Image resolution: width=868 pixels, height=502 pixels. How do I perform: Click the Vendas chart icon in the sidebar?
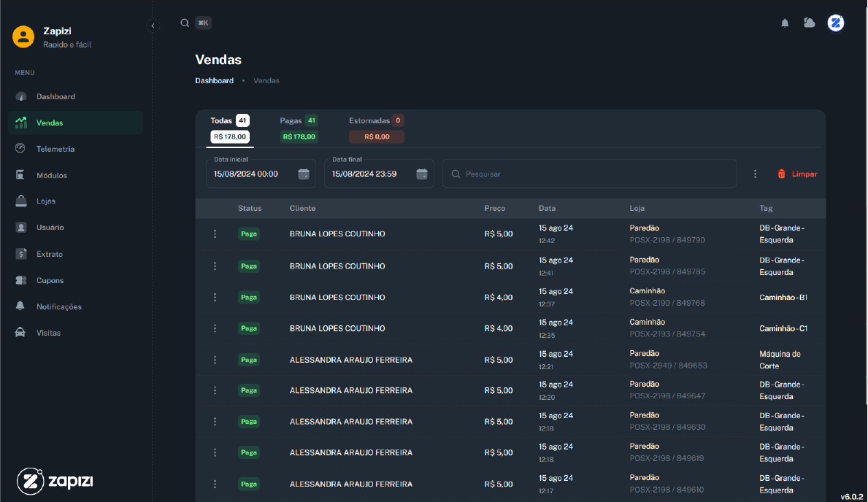point(21,123)
